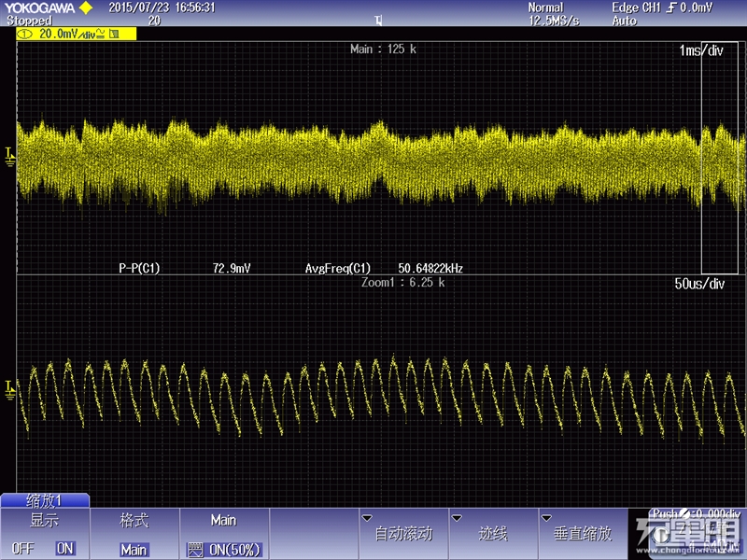The width and height of the screenshot is (747, 560).
Task: Click the lower zoom ground level marker
Action: (9, 390)
